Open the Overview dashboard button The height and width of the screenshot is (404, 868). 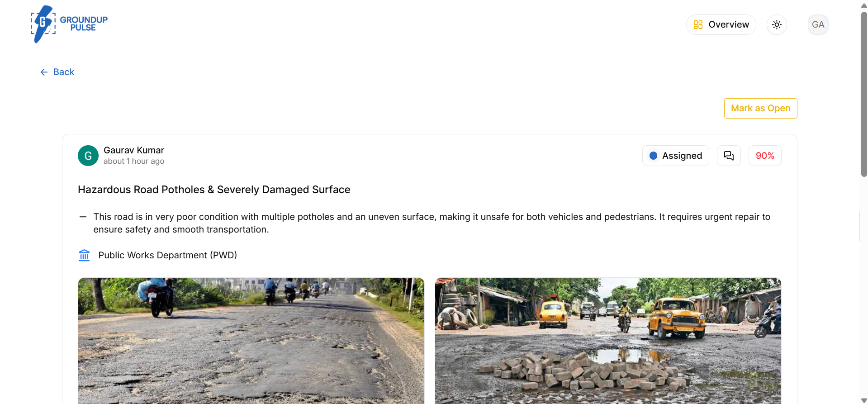[721, 24]
